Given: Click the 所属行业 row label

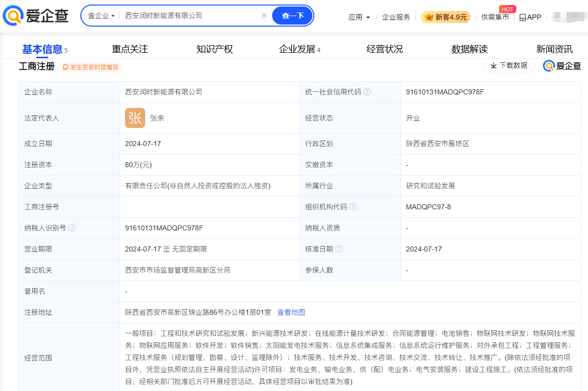Looking at the screenshot, I should pyautogui.click(x=319, y=186).
